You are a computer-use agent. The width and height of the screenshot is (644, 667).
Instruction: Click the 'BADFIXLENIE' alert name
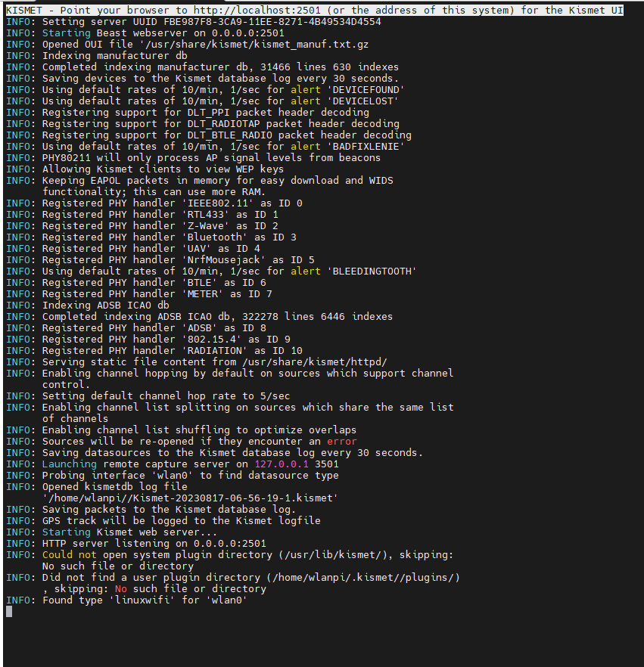point(366,147)
